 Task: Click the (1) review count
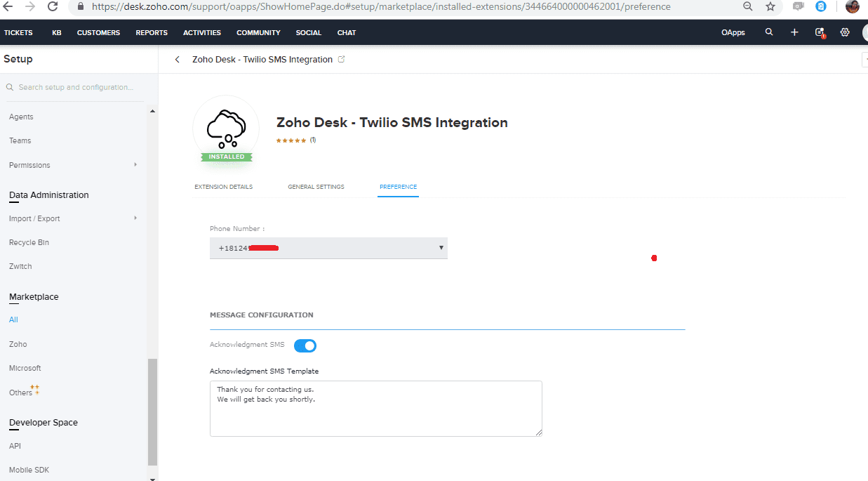(x=313, y=140)
